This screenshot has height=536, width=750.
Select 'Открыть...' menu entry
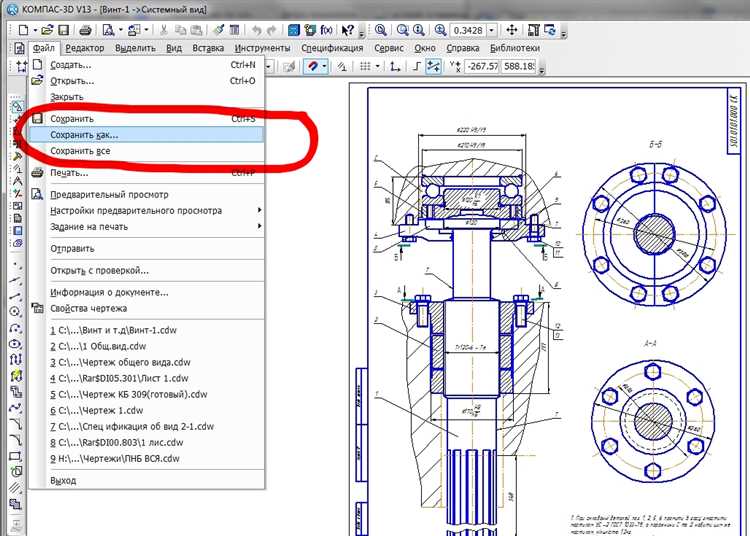(x=146, y=81)
